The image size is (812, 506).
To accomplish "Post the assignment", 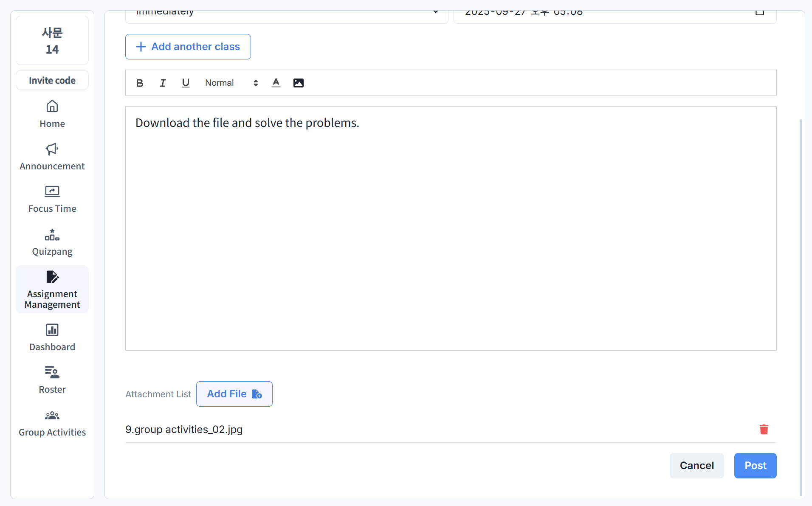I will coord(755,466).
